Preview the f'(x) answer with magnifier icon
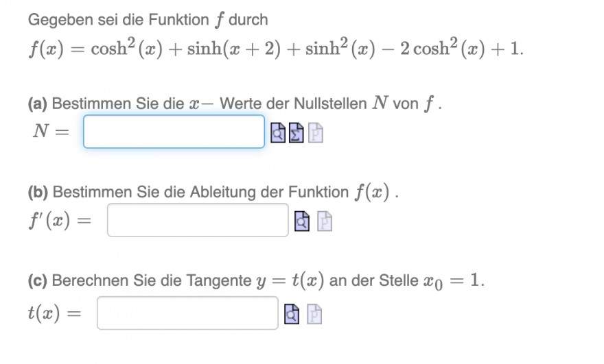 coord(302,221)
